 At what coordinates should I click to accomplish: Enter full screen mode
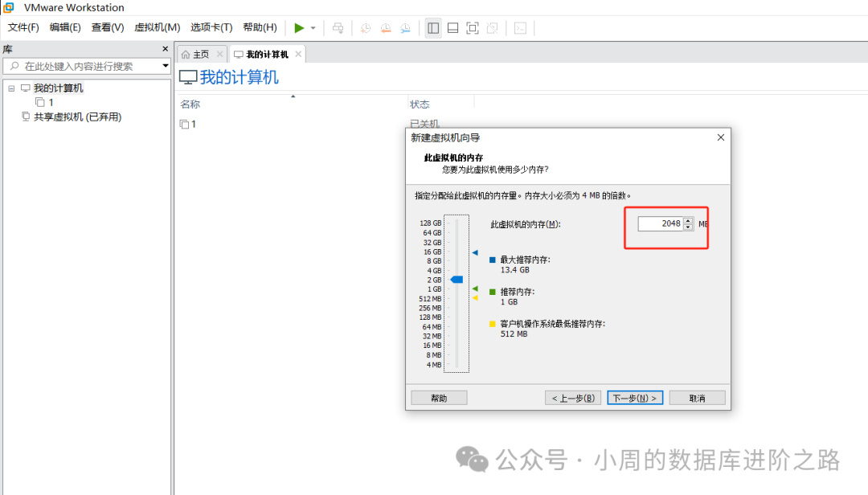473,27
